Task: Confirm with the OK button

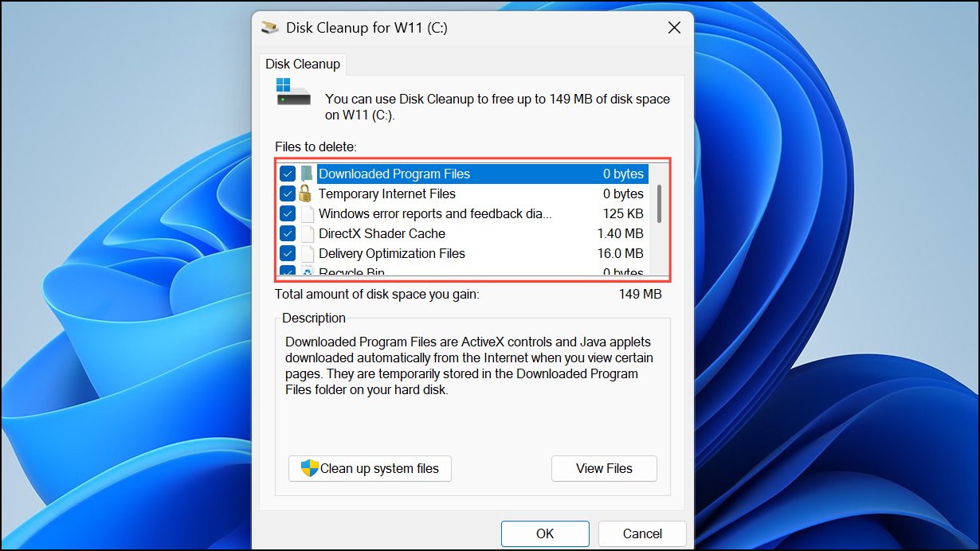Action: 545,533
